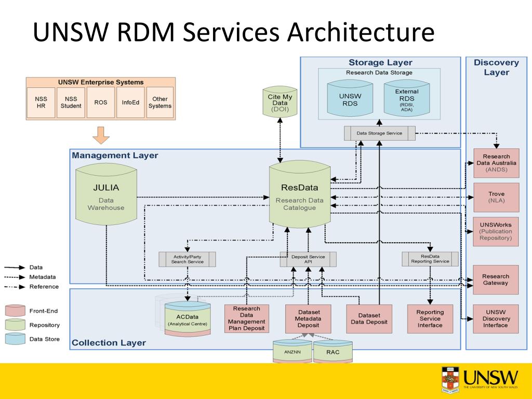Select the InfoEd box
Image resolution: width=532 pixels, height=399 pixels.
point(130,102)
